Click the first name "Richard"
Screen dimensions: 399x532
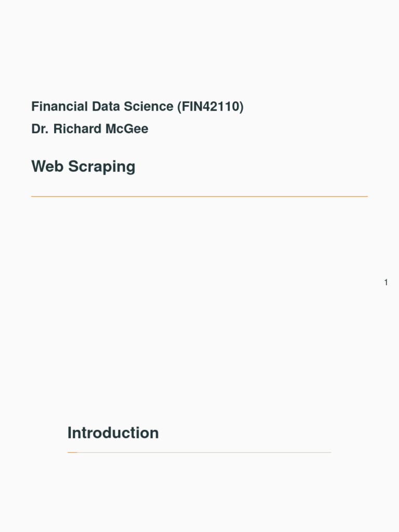(x=77, y=129)
